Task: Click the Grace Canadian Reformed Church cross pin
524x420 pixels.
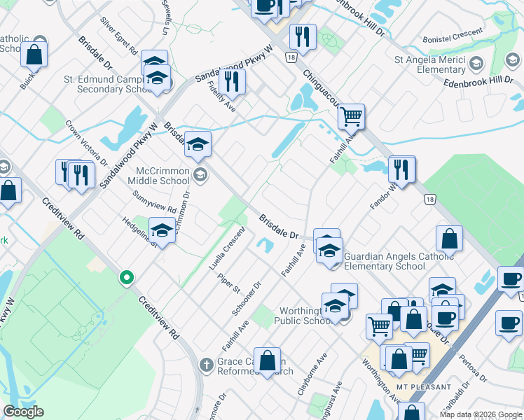Action: [x=207, y=365]
